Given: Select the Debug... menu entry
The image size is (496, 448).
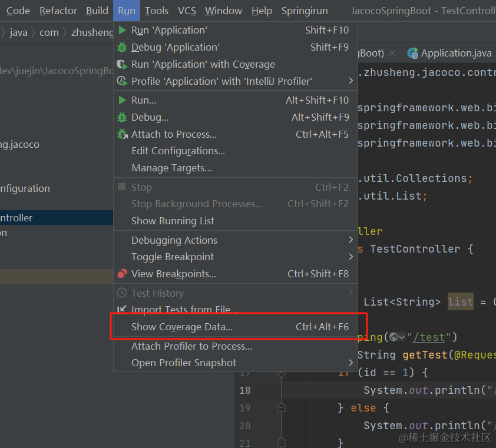Looking at the screenshot, I should 236,118.
